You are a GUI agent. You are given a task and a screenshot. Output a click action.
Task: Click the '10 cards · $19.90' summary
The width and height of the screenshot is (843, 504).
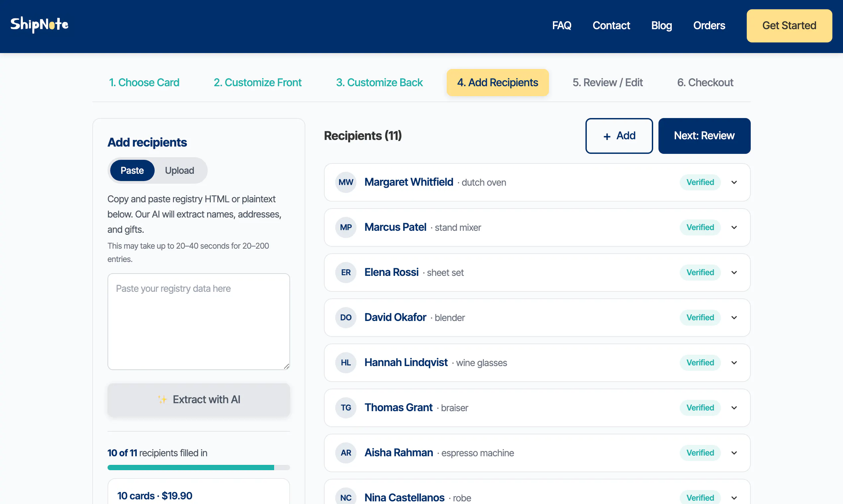(155, 496)
